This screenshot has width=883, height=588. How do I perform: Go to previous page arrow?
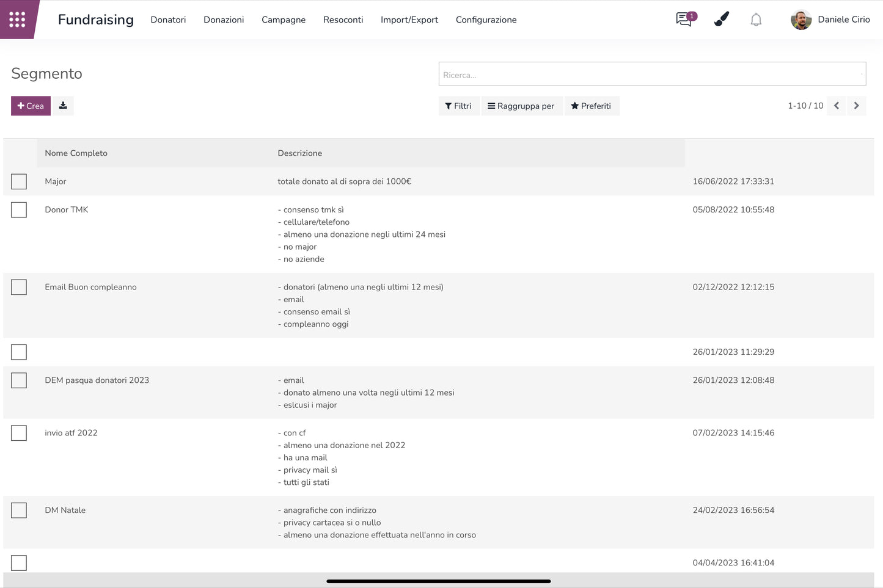(837, 106)
